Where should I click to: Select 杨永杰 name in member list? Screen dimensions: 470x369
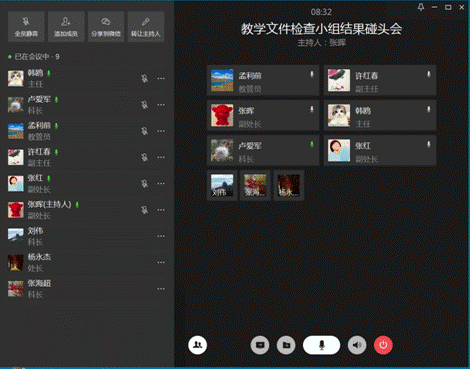click(x=39, y=257)
